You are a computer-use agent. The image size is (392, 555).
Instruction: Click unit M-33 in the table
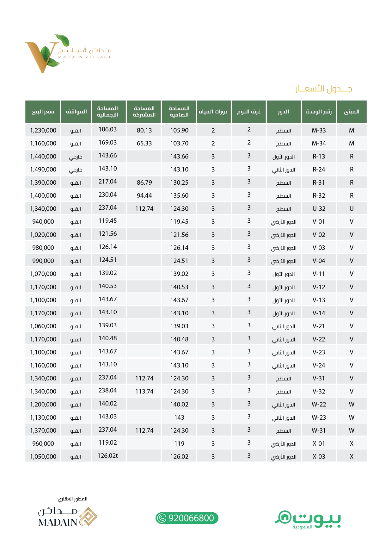(319, 130)
